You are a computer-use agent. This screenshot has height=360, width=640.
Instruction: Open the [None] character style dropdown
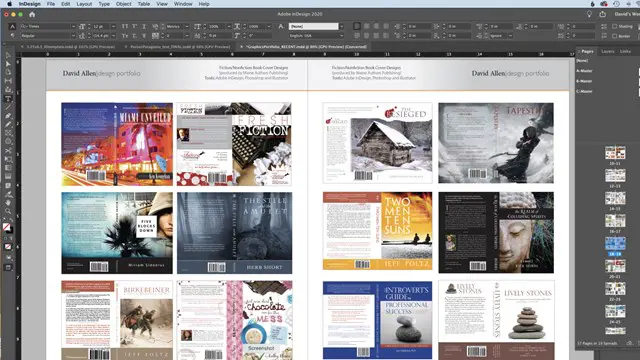(341, 26)
